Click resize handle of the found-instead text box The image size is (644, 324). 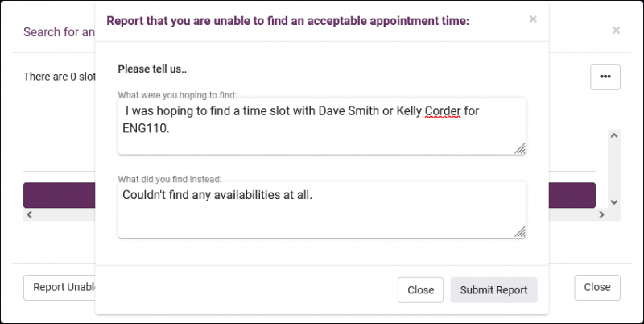pyautogui.click(x=520, y=232)
